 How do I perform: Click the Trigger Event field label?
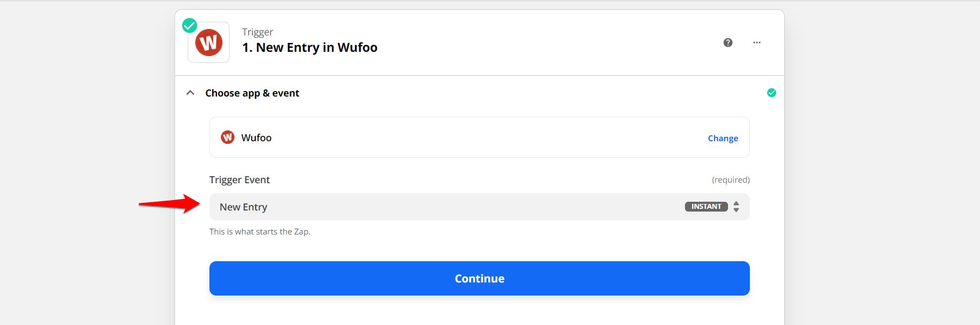coord(239,180)
